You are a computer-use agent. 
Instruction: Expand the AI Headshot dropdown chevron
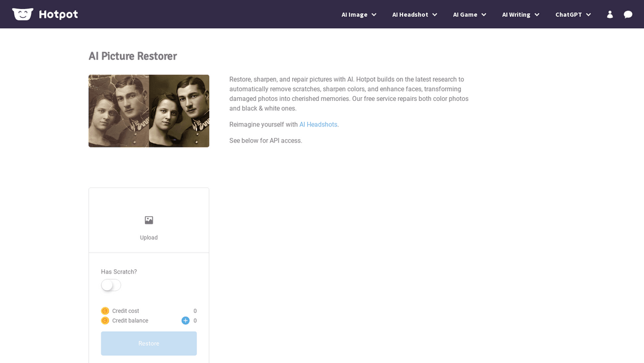(x=435, y=15)
